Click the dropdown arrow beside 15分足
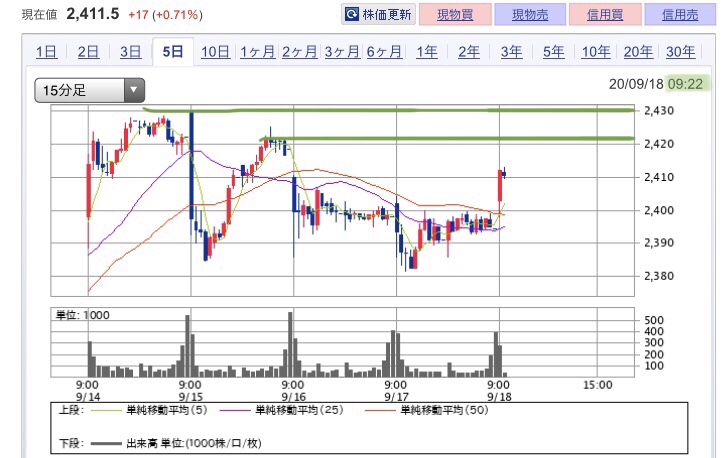 134,90
